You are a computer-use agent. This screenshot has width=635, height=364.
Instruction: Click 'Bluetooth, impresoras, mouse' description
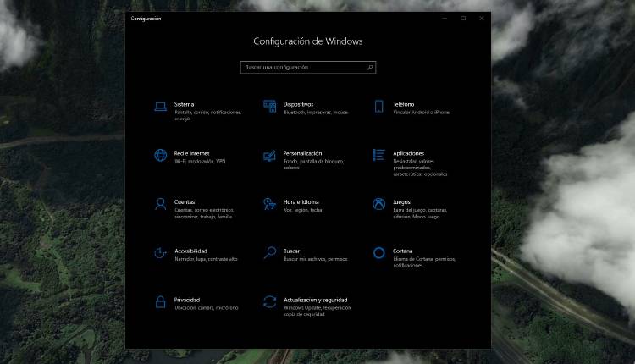[x=316, y=112]
